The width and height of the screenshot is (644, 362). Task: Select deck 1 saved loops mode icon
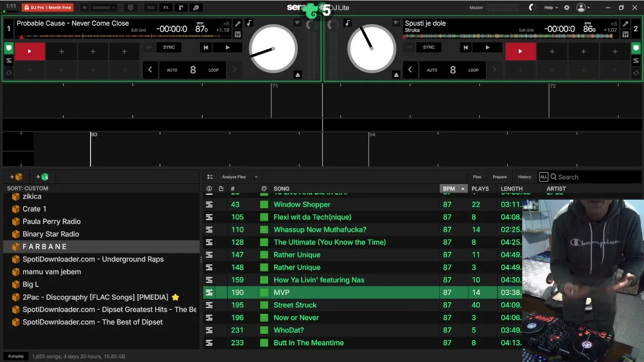[x=9, y=60]
